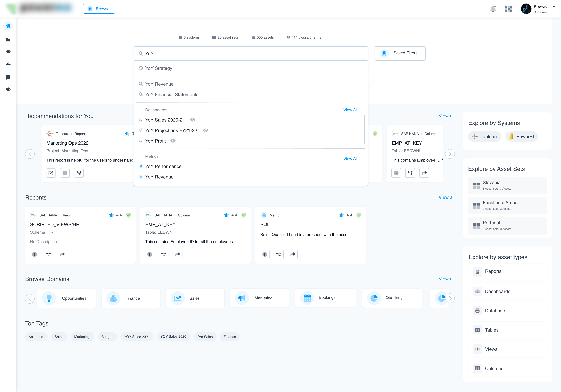
Task: Click previous arrow in Recommendations carousel
Action: pyautogui.click(x=30, y=154)
